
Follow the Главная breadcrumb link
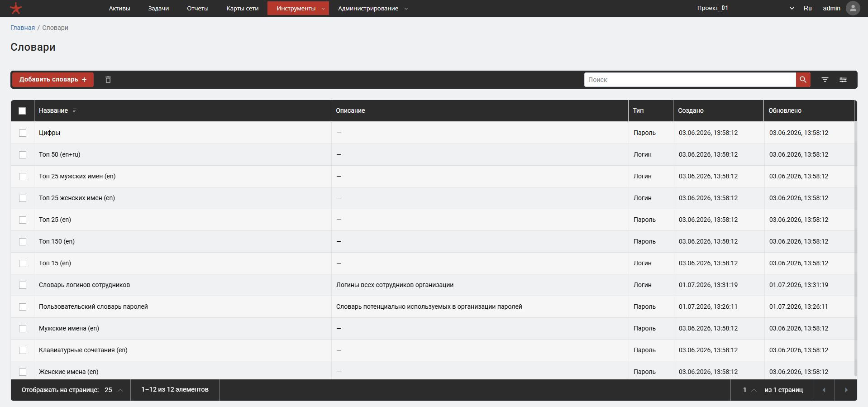point(23,28)
